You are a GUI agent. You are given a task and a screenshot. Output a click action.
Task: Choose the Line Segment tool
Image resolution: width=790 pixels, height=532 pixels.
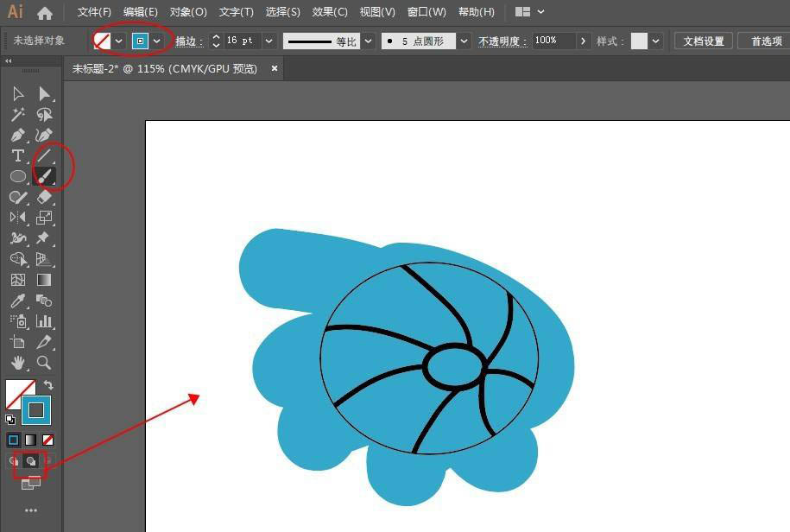point(44,155)
